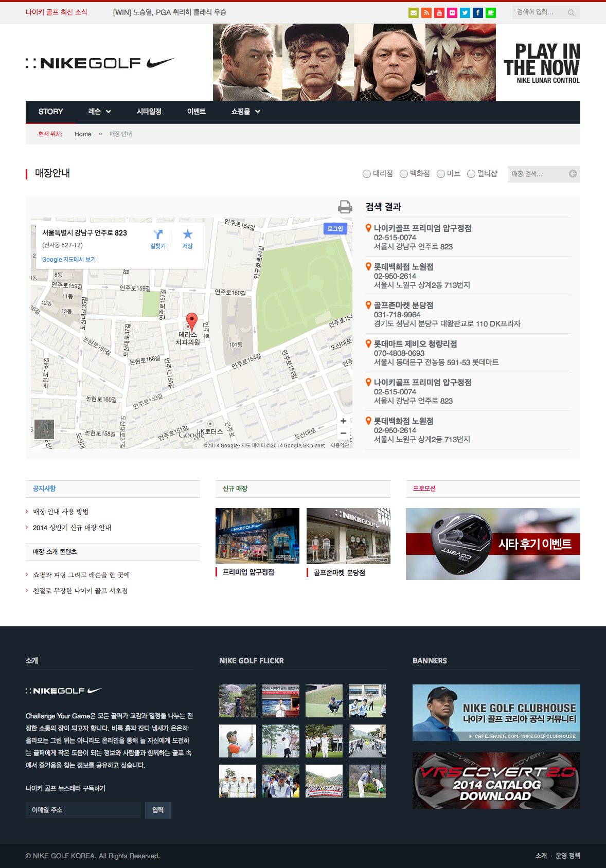Select the 마트 radio button

(441, 174)
